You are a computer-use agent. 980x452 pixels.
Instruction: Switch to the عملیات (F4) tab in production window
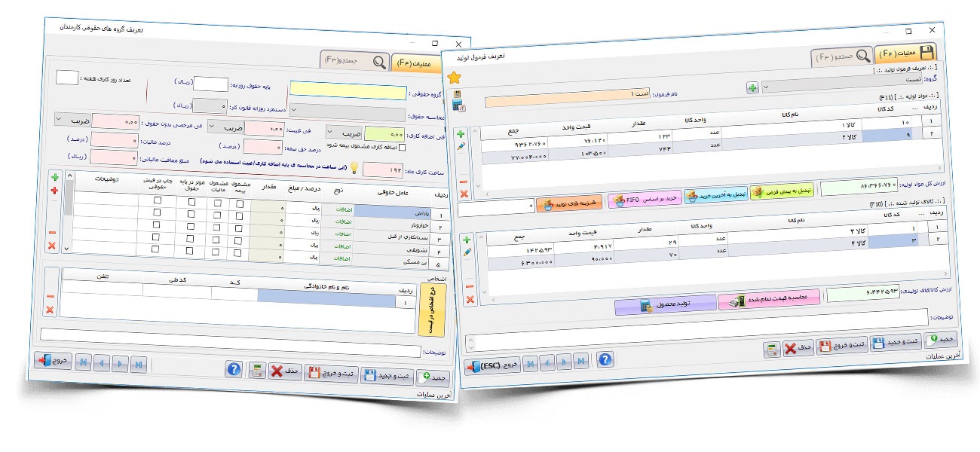907,53
